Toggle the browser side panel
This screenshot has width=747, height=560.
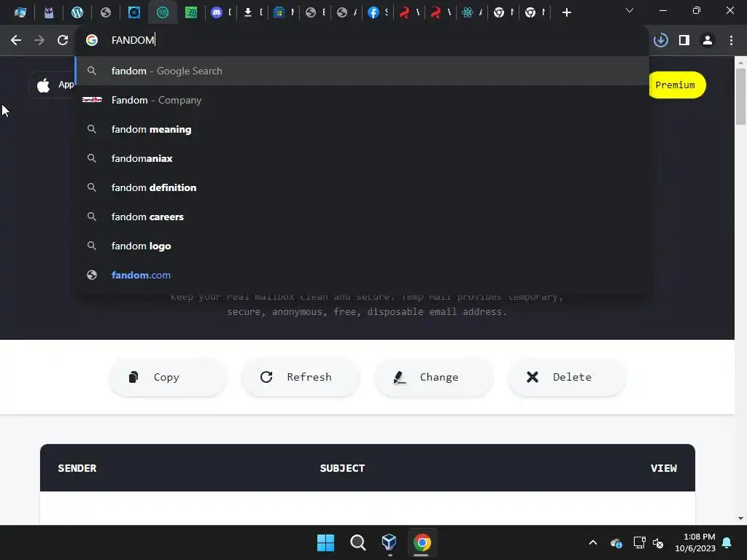point(684,40)
